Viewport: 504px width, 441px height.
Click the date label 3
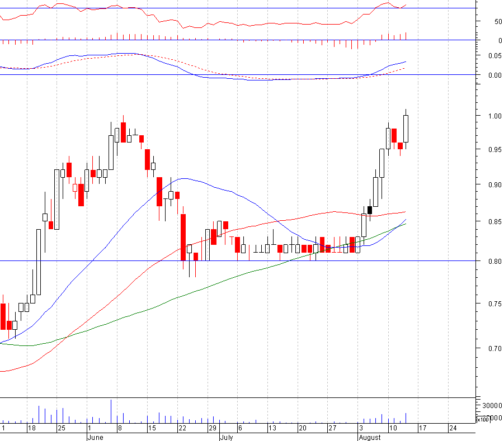[x=361, y=428]
